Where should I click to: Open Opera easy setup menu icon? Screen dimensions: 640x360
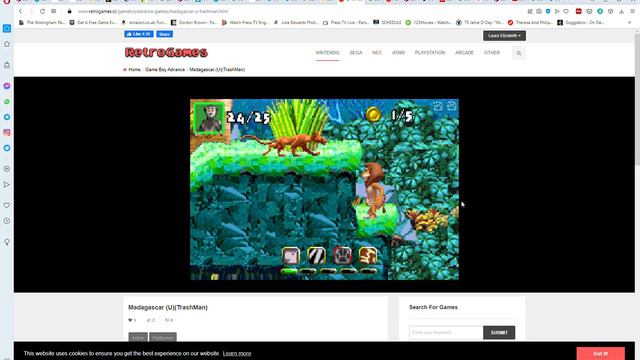[x=632, y=11]
